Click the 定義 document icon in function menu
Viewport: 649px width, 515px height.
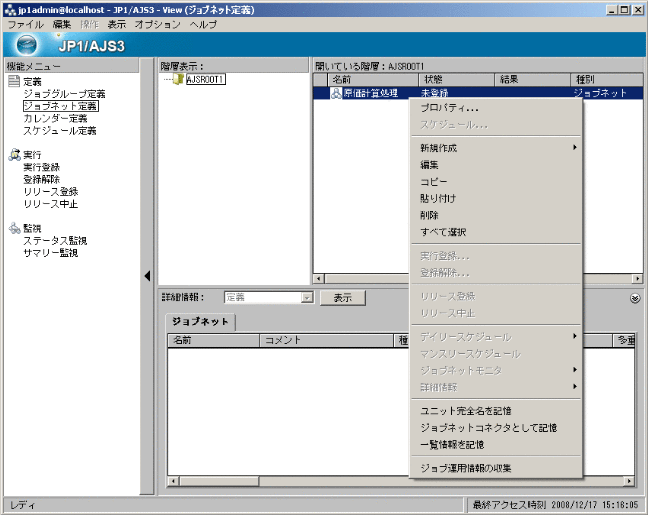14,81
